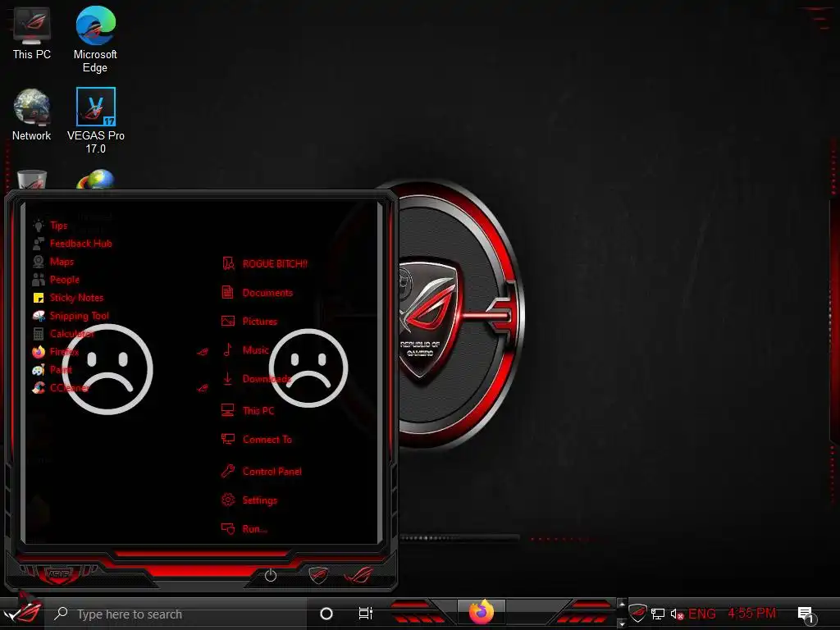Click the ROG Start button on taskbar
The image size is (840, 630).
[x=22, y=612]
